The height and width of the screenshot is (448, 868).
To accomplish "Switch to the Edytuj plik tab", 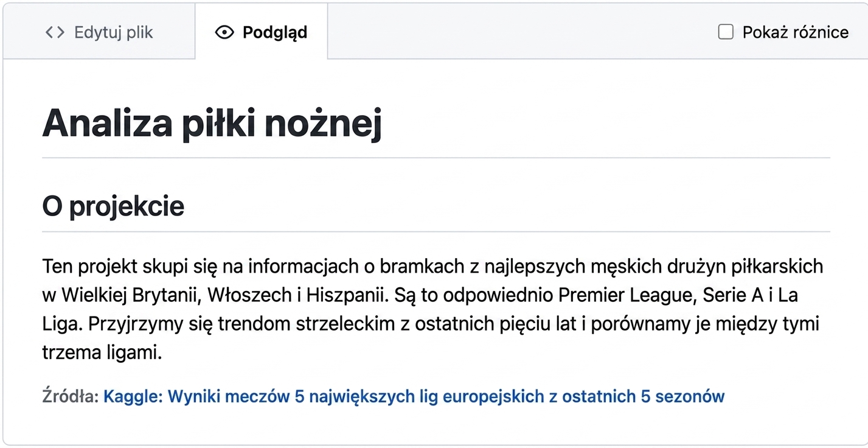I will pyautogui.click(x=99, y=32).
